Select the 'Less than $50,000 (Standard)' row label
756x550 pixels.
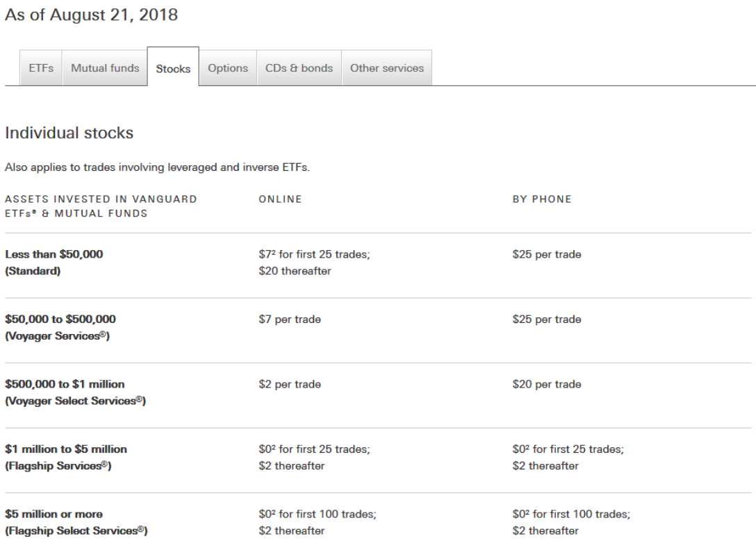point(54,262)
